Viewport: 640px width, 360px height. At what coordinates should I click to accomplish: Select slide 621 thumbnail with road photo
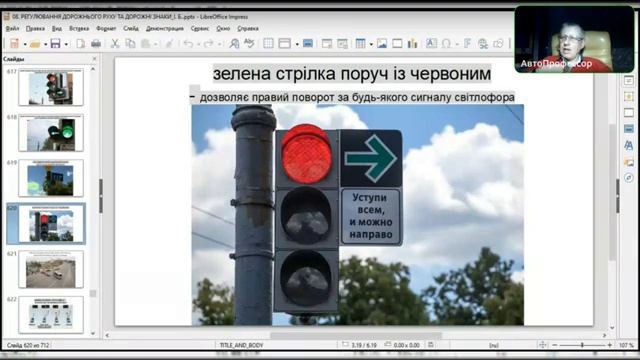coord(51,269)
